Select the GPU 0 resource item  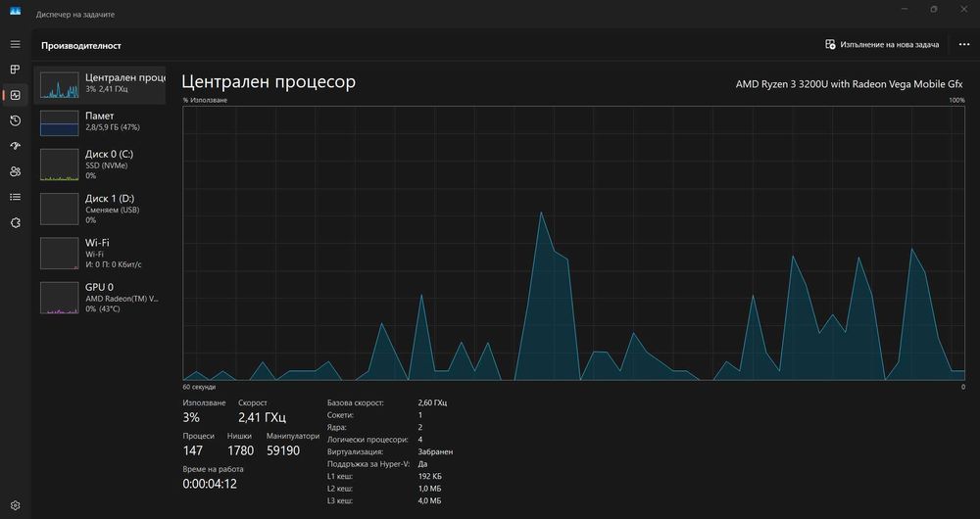100,298
